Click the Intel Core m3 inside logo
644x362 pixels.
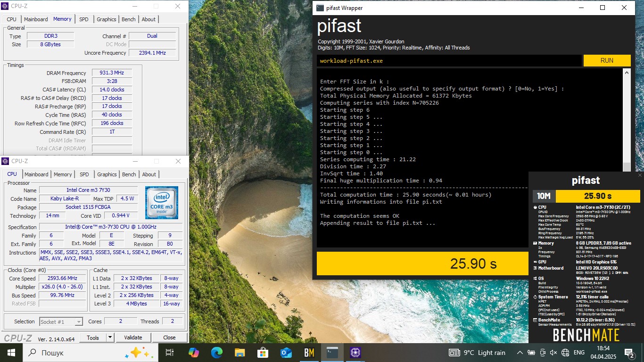tap(162, 203)
